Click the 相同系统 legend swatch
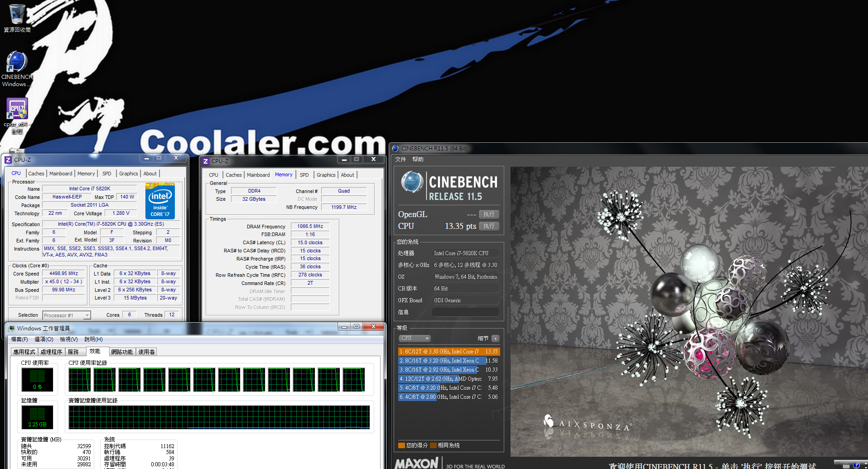This screenshot has width=868, height=469. 433,445
